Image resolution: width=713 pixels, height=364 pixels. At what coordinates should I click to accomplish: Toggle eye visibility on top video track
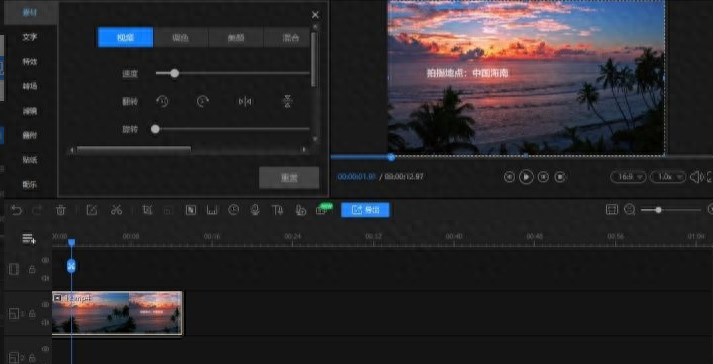pos(45,260)
